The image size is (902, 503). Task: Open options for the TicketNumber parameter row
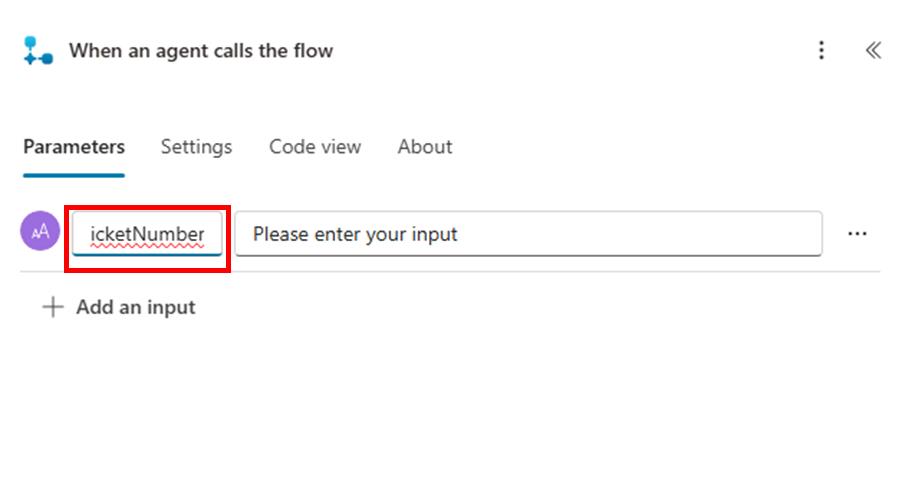(x=857, y=234)
